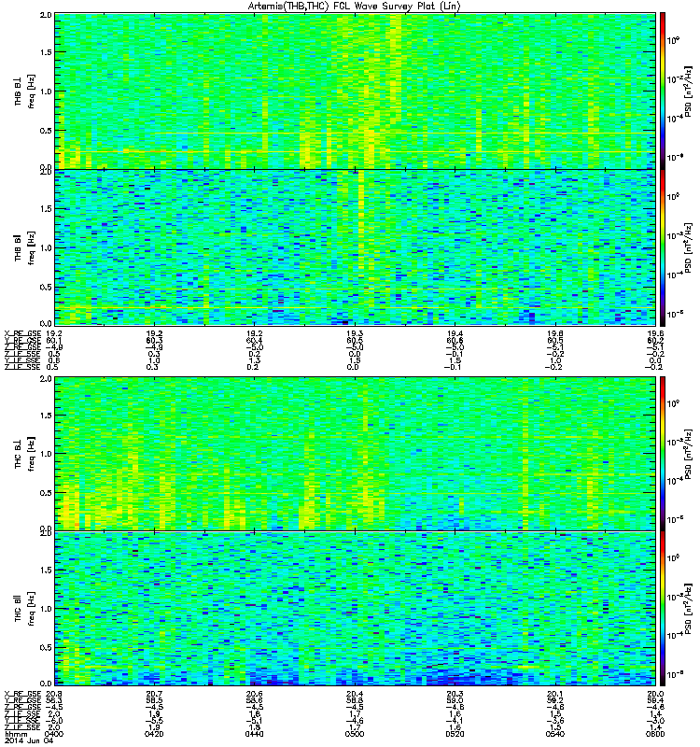Click the color bar of the THB B∥ panel

click(663, 247)
